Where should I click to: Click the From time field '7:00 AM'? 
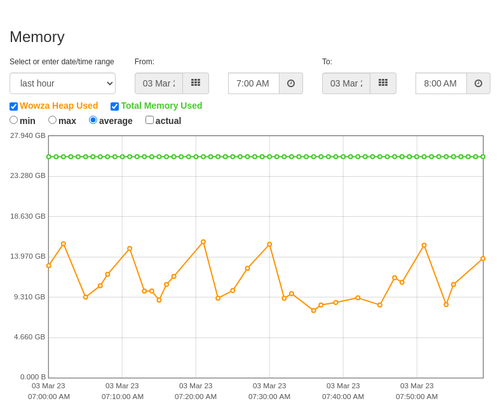coord(254,83)
